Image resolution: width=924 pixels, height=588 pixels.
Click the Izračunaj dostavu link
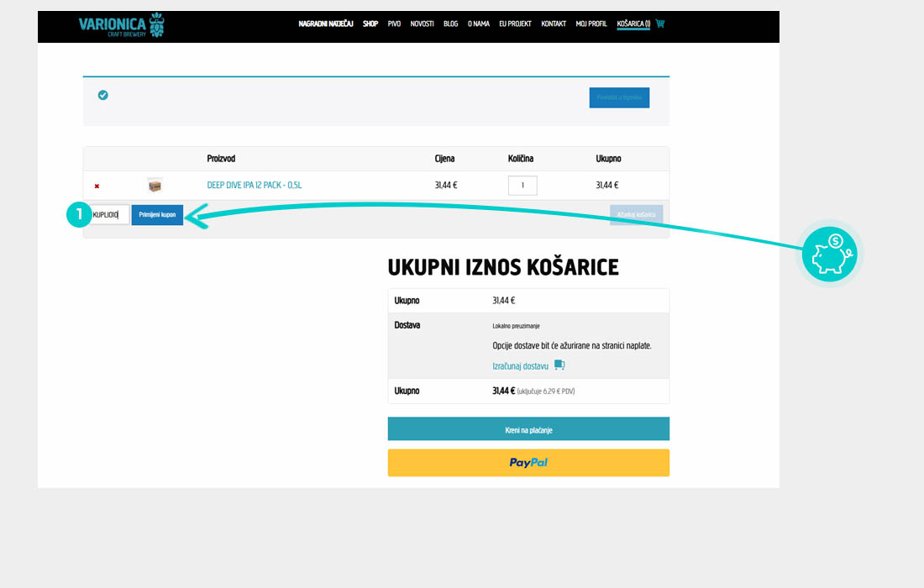[x=520, y=366]
